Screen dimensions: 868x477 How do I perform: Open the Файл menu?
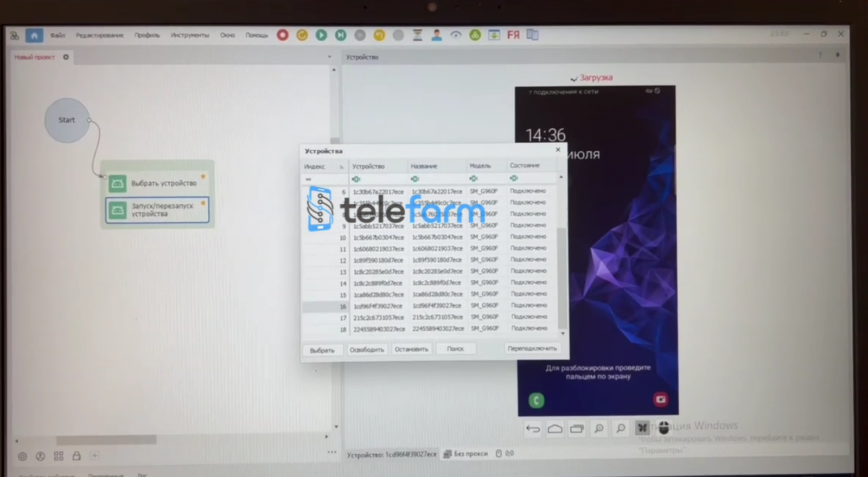pos(58,36)
